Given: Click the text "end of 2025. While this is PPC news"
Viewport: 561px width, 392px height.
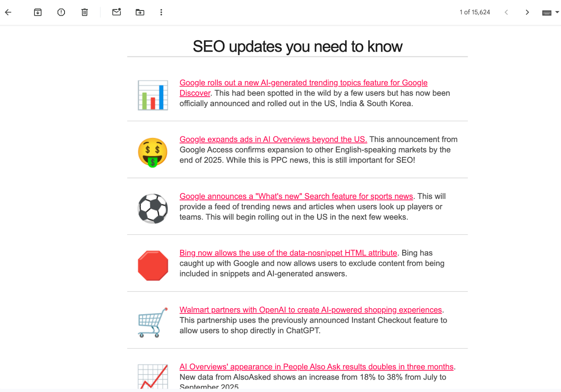Looking at the screenshot, I should tap(245, 160).
